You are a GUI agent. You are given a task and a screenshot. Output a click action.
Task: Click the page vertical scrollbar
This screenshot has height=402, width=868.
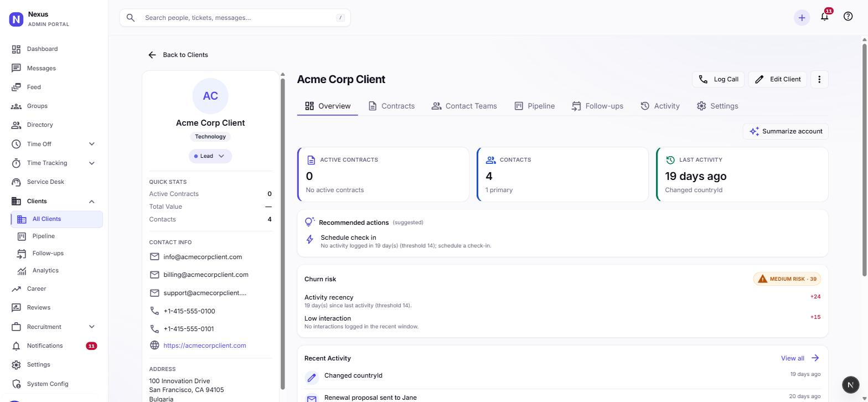click(864, 161)
